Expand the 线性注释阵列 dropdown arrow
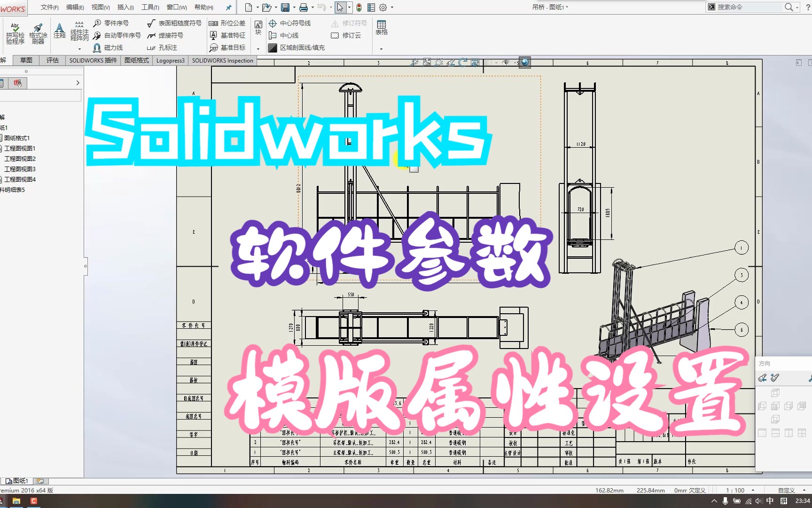Image resolution: width=812 pixels, height=508 pixels. (x=79, y=49)
